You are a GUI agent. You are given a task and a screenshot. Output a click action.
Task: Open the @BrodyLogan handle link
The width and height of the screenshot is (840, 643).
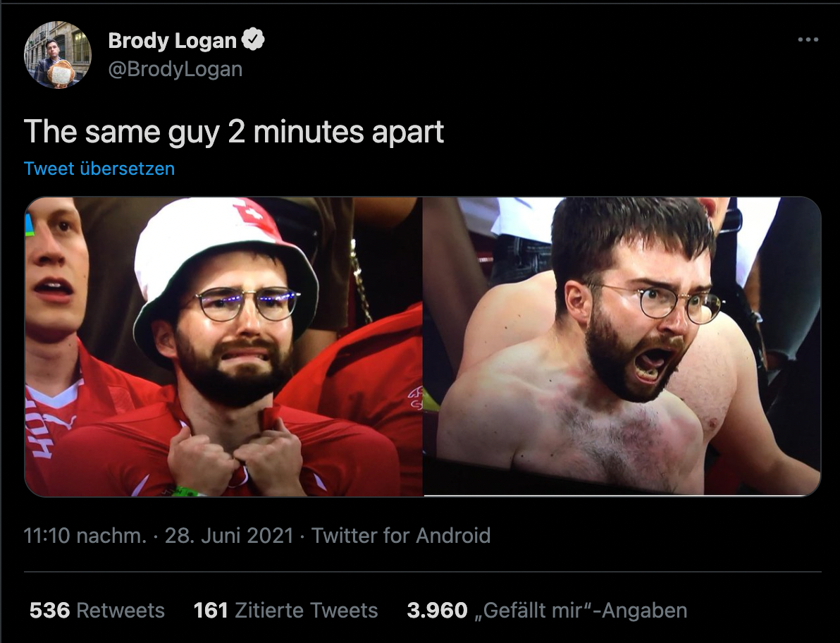175,69
